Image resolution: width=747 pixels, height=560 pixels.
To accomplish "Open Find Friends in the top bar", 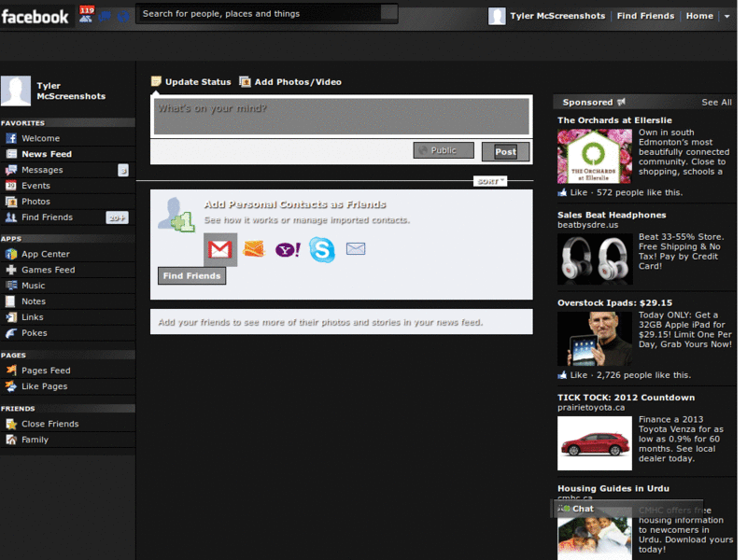I will pyautogui.click(x=645, y=16).
